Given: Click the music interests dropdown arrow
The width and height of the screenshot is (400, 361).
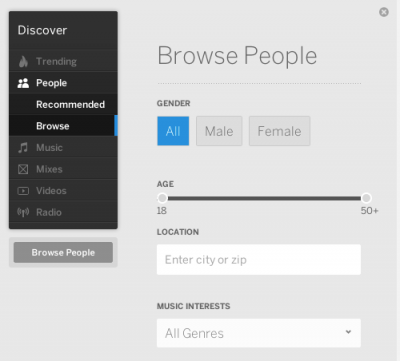Looking at the screenshot, I should 348,332.
